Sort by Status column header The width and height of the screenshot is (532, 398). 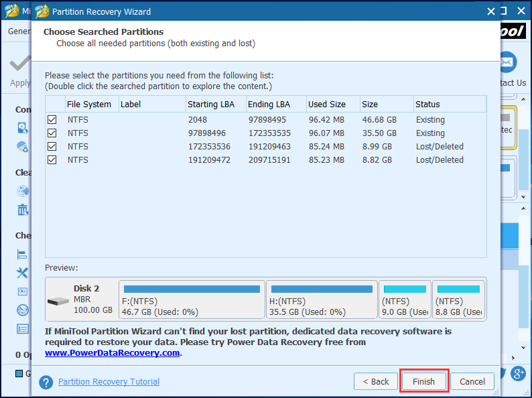[450, 104]
